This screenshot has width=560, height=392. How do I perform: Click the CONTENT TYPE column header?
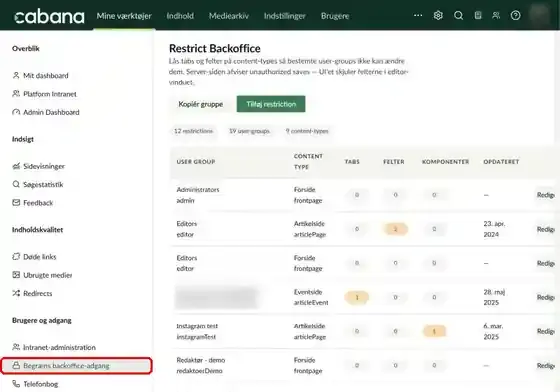308,161
